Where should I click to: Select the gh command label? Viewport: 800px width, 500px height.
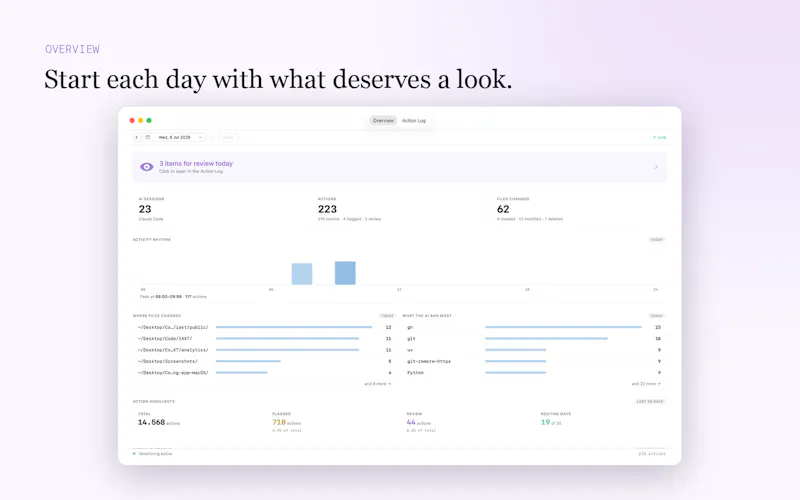410,328
